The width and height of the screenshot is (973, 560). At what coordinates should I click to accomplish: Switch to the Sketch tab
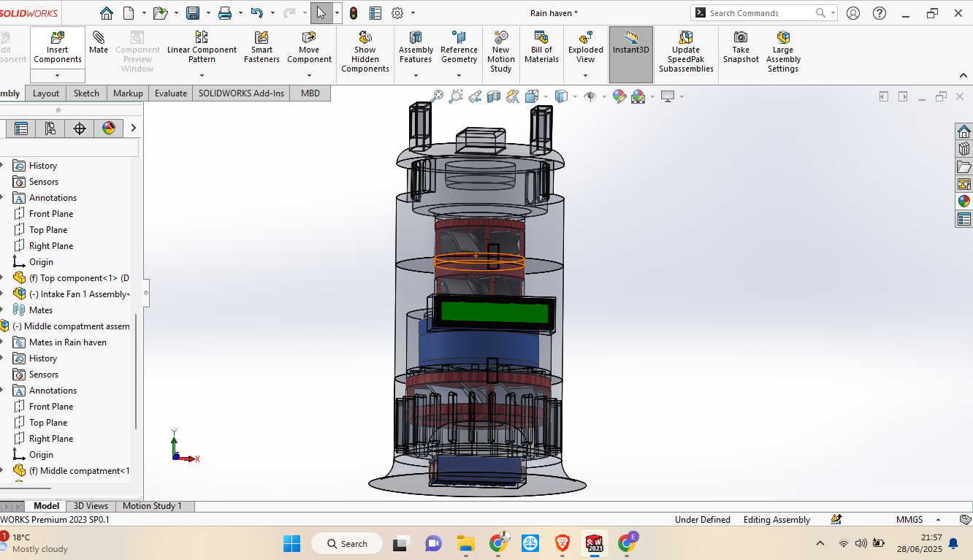coord(86,93)
